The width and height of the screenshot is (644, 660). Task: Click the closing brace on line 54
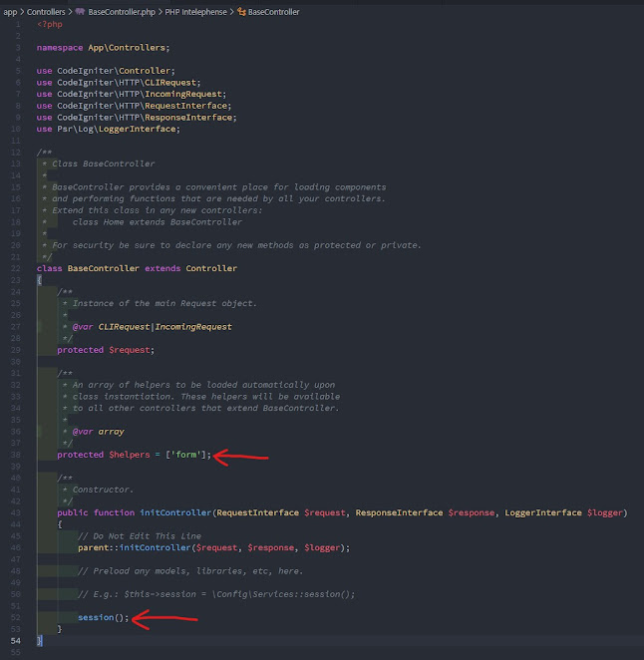(40, 641)
